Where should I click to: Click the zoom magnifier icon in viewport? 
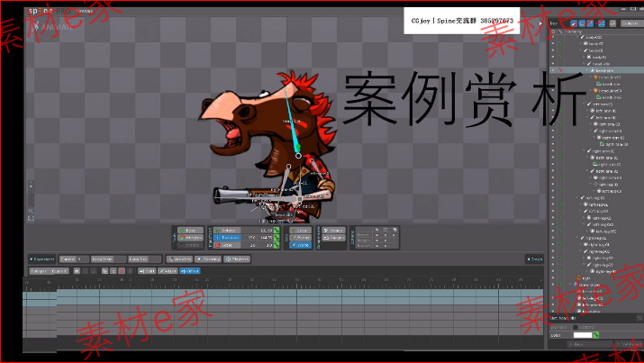coord(31,211)
